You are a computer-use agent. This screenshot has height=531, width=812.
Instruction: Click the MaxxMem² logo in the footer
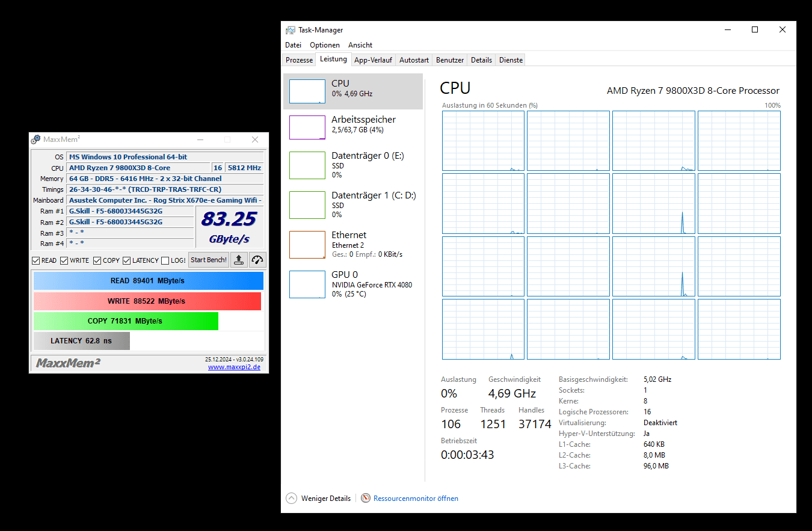[x=67, y=363]
